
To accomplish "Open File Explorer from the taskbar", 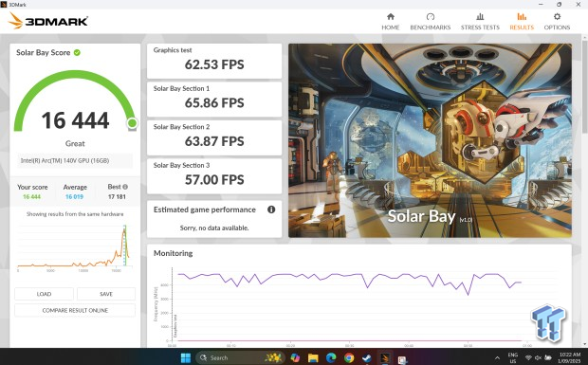I will (313, 357).
